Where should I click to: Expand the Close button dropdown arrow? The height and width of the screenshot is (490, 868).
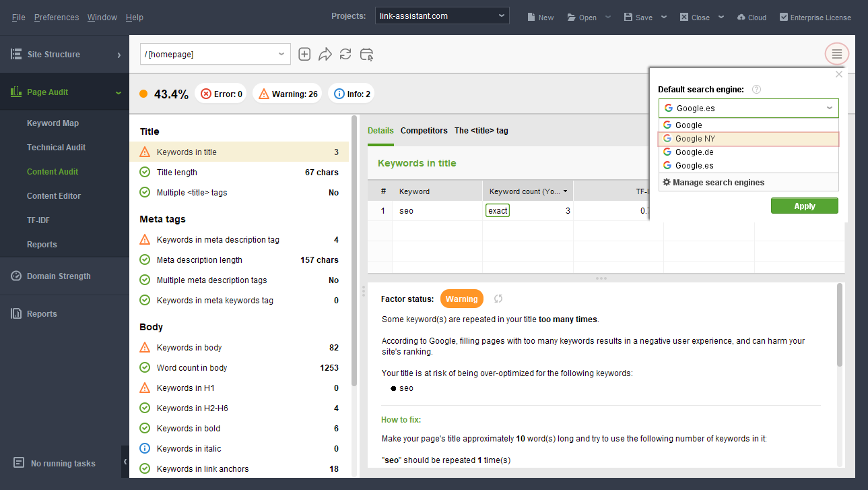coord(721,17)
